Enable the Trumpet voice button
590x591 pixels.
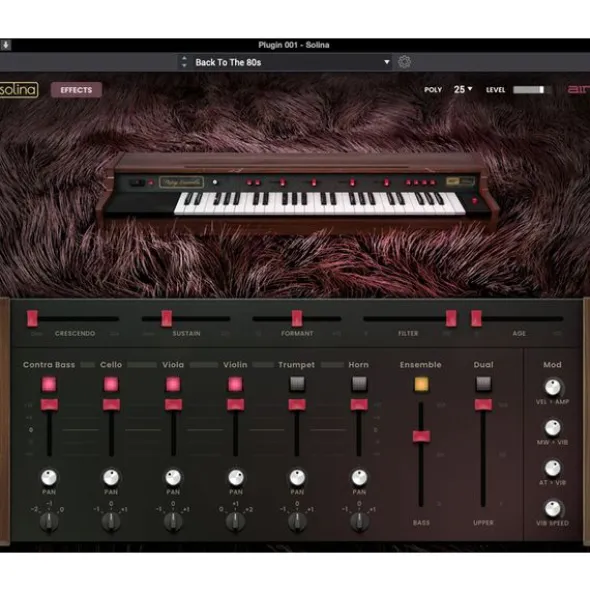[x=297, y=384]
